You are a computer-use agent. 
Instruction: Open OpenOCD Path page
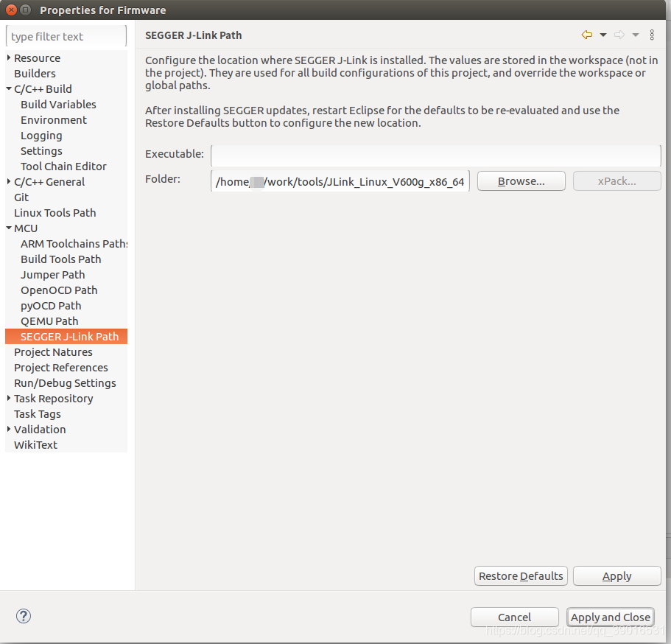point(59,290)
